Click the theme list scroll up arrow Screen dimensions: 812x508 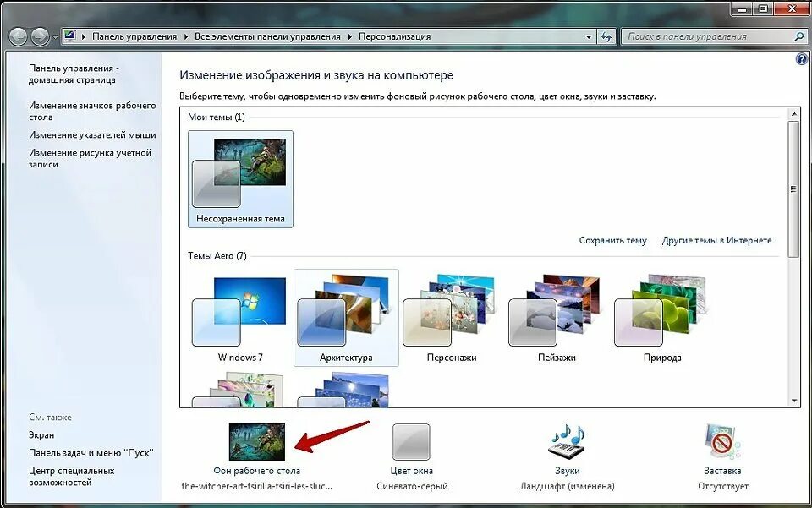(x=793, y=113)
